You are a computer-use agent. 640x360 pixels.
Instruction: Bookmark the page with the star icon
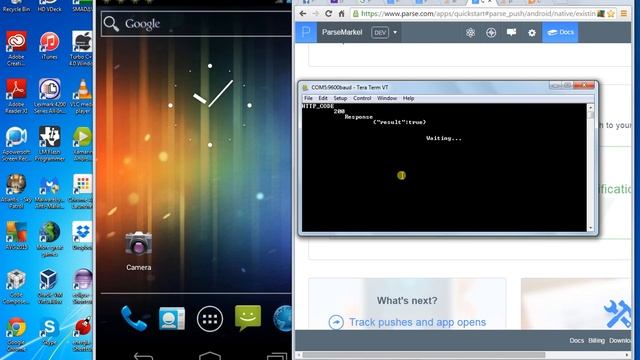point(611,13)
